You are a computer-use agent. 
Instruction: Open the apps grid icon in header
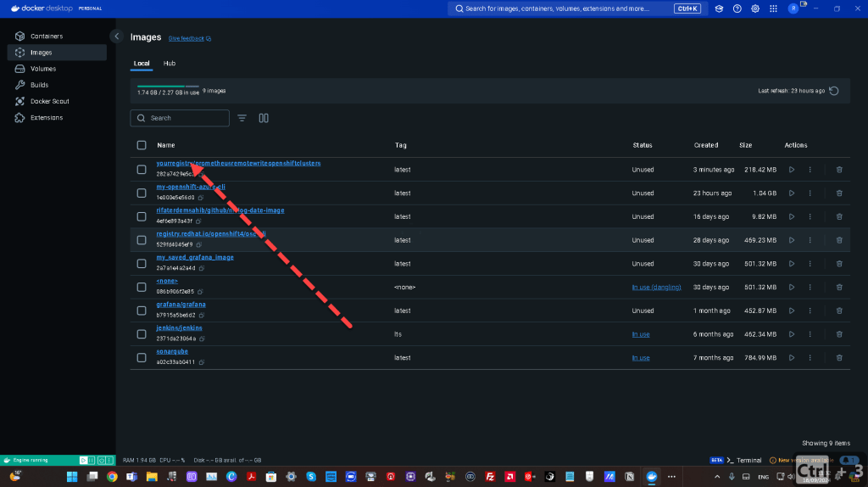click(x=773, y=8)
